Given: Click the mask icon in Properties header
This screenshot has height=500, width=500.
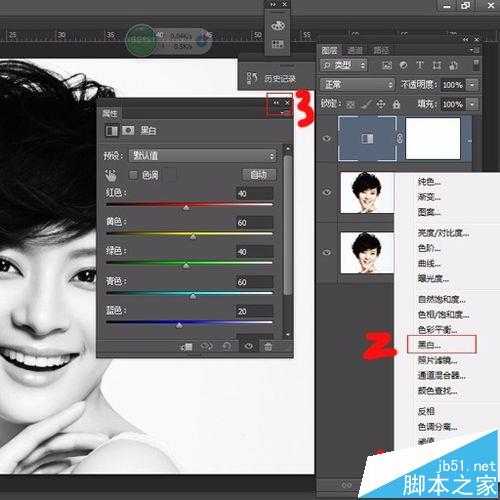Looking at the screenshot, I should (x=128, y=131).
